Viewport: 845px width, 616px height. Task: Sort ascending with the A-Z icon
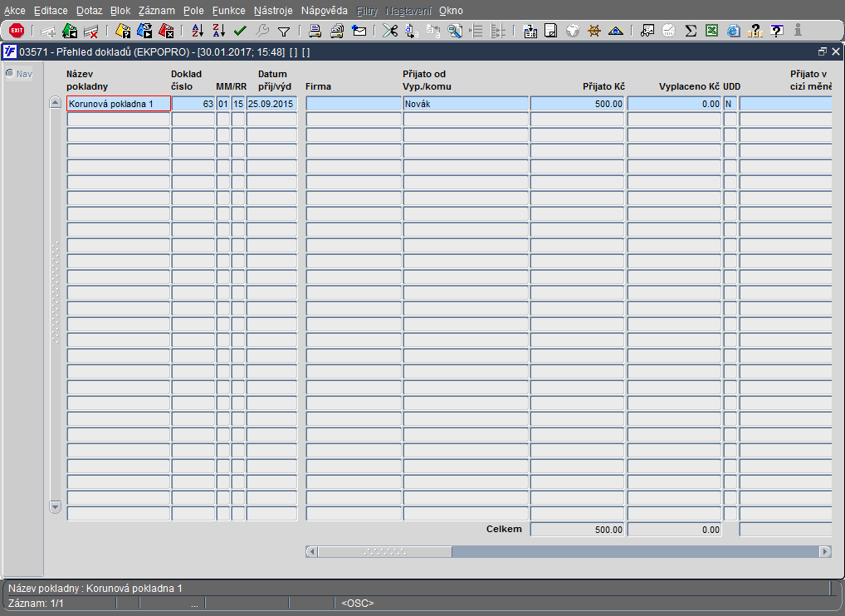[198, 32]
